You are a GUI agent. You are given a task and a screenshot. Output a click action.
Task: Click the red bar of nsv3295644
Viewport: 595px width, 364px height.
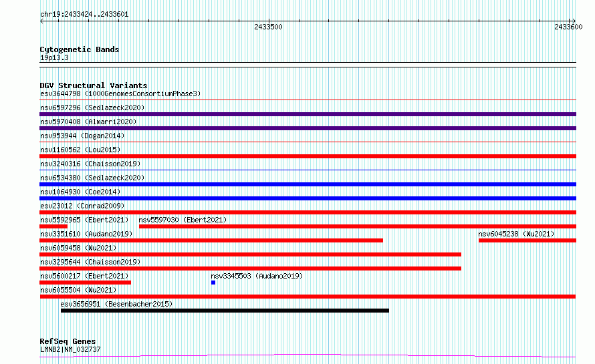coord(251,268)
